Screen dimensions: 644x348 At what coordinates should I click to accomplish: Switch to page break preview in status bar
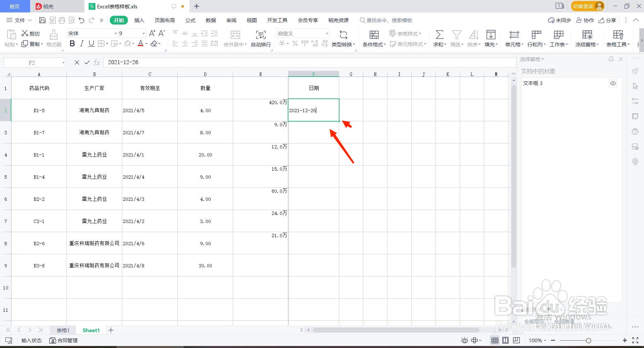(x=506, y=340)
